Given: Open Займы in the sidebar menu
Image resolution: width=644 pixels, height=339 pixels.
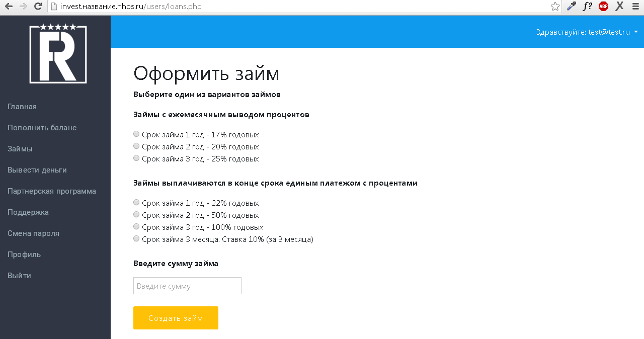Looking at the screenshot, I should (20, 149).
